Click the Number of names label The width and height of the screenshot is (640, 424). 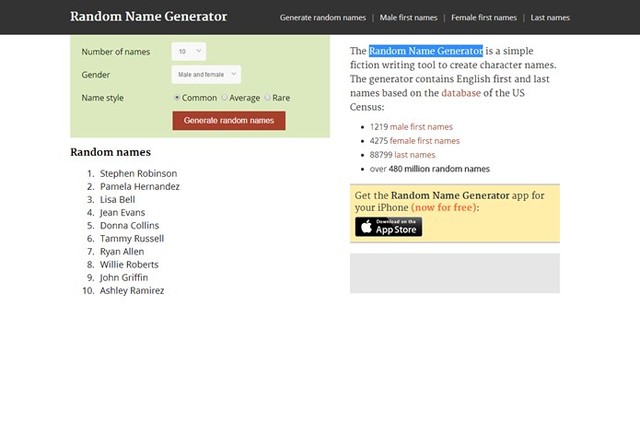tap(116, 52)
